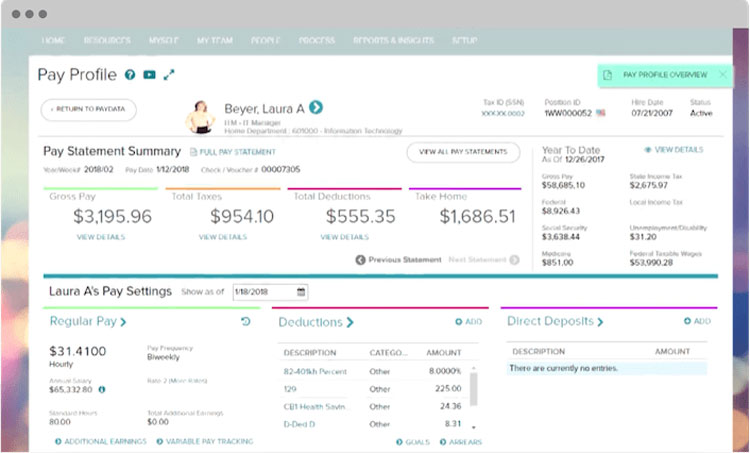Click Federal Taxable Wages $53,990.28
The width and height of the screenshot is (750, 453).
[651, 263]
